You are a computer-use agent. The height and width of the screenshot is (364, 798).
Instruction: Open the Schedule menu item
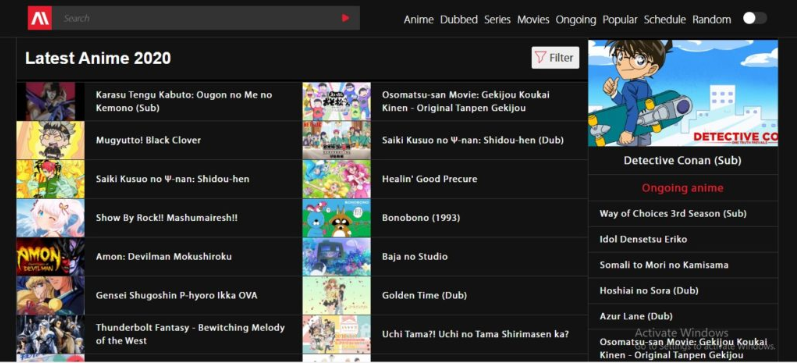click(665, 20)
